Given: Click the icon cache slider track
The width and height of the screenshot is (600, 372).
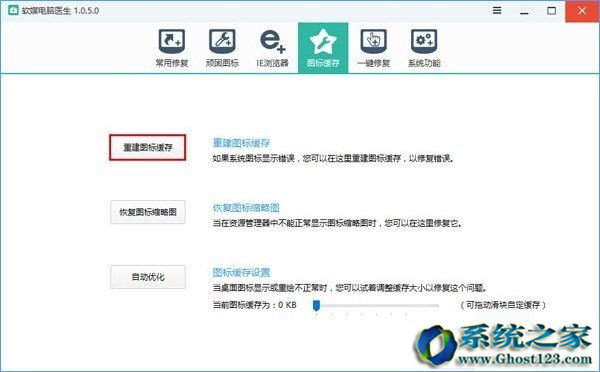Looking at the screenshot, I should pyautogui.click(x=377, y=305).
